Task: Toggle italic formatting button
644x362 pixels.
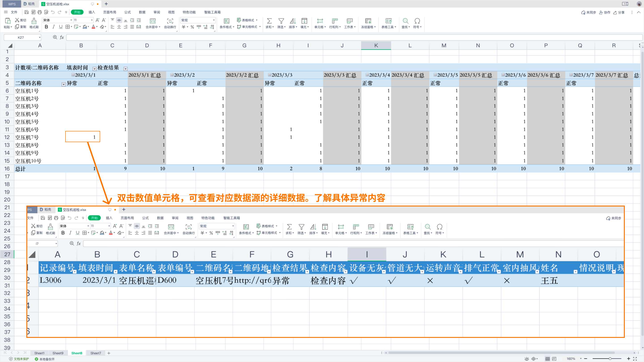Action: [x=53, y=27]
